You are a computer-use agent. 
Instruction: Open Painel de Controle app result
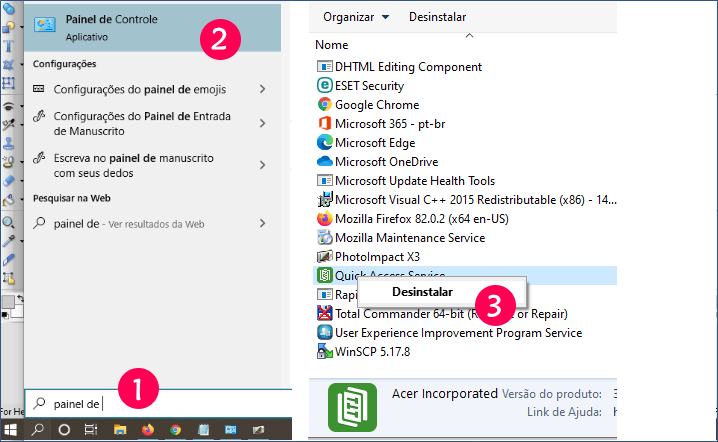[152, 27]
